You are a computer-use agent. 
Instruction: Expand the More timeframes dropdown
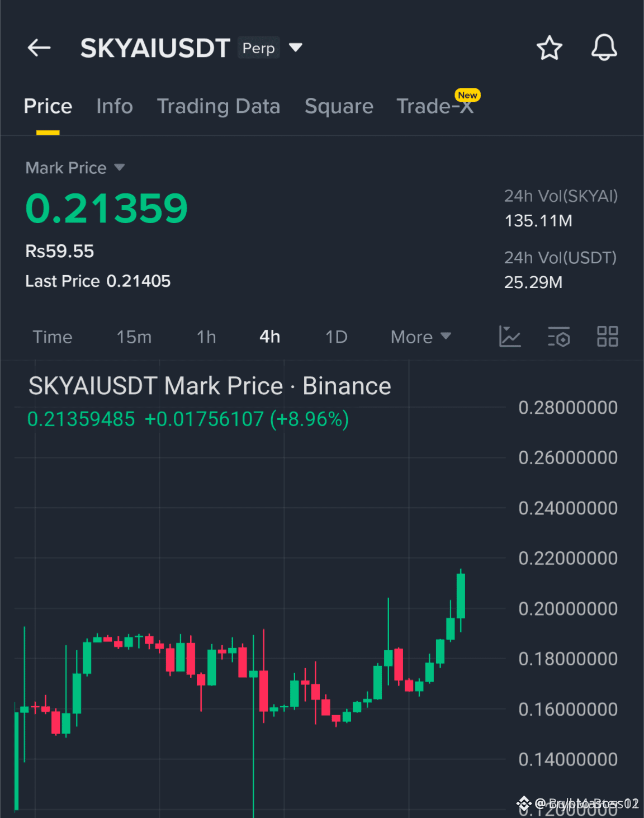pos(420,337)
